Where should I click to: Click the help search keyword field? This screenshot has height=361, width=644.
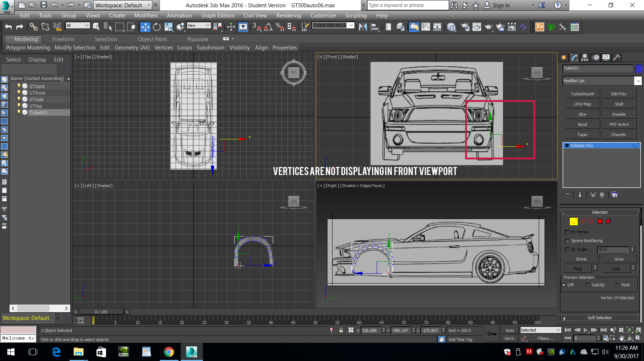click(x=408, y=5)
